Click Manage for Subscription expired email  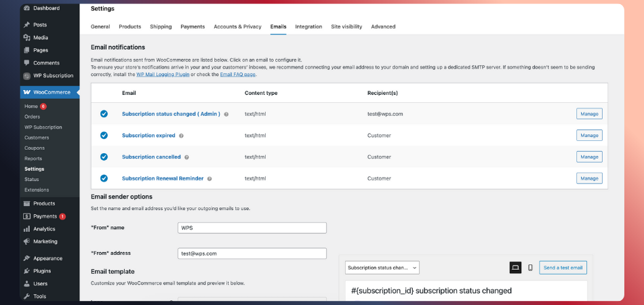click(x=589, y=136)
